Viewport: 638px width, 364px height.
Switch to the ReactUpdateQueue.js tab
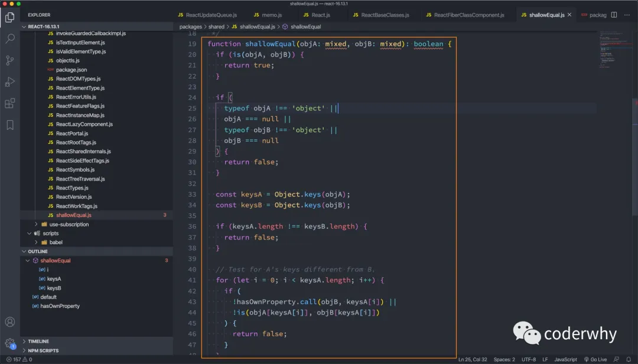pos(207,15)
